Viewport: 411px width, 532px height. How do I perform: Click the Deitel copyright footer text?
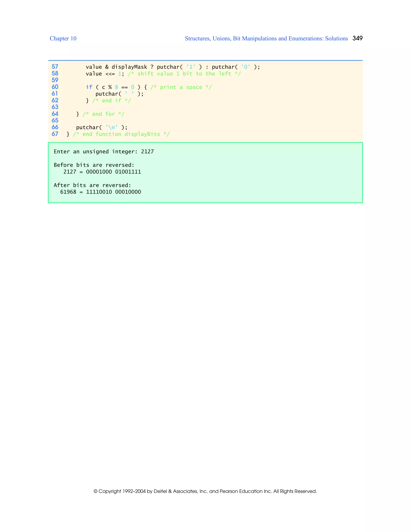[x=205, y=491]
